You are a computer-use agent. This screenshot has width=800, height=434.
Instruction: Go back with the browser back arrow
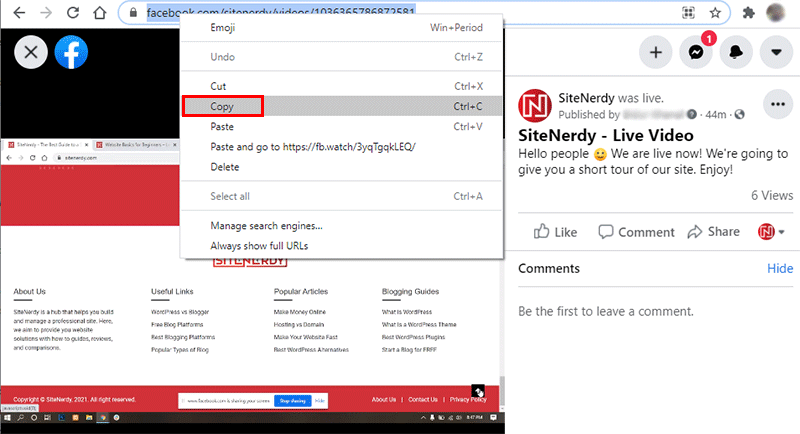coord(19,12)
